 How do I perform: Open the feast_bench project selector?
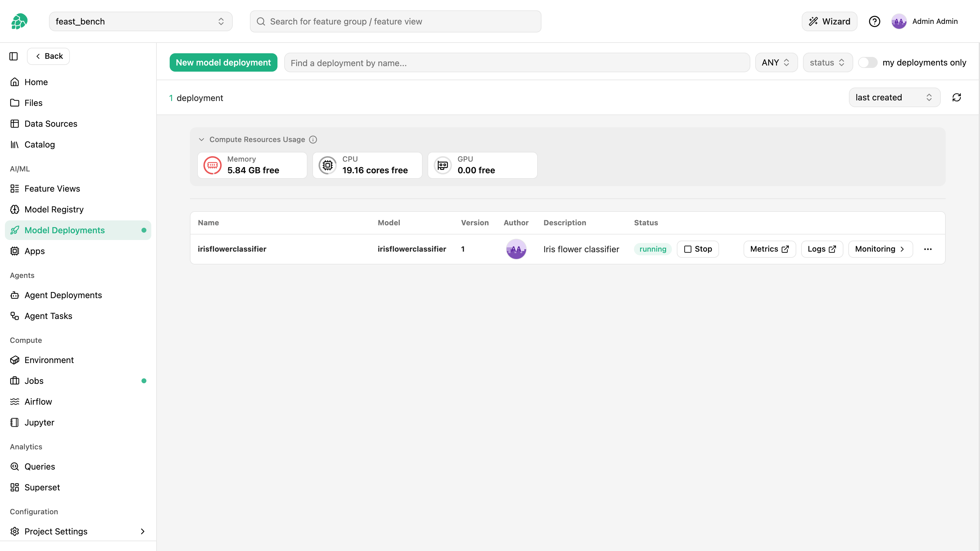point(141,21)
